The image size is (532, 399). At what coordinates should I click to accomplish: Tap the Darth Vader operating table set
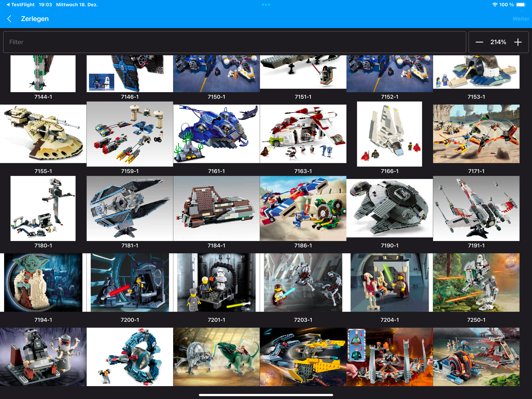point(43,357)
